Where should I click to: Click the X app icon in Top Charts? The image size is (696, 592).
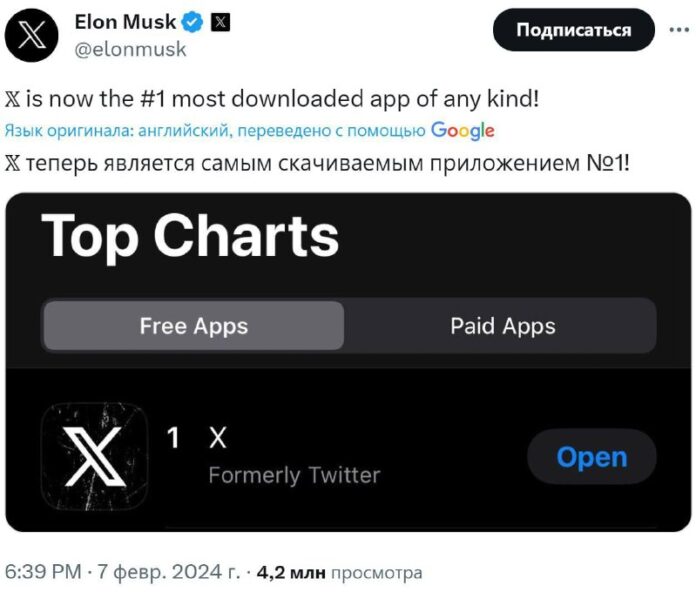[x=95, y=457]
